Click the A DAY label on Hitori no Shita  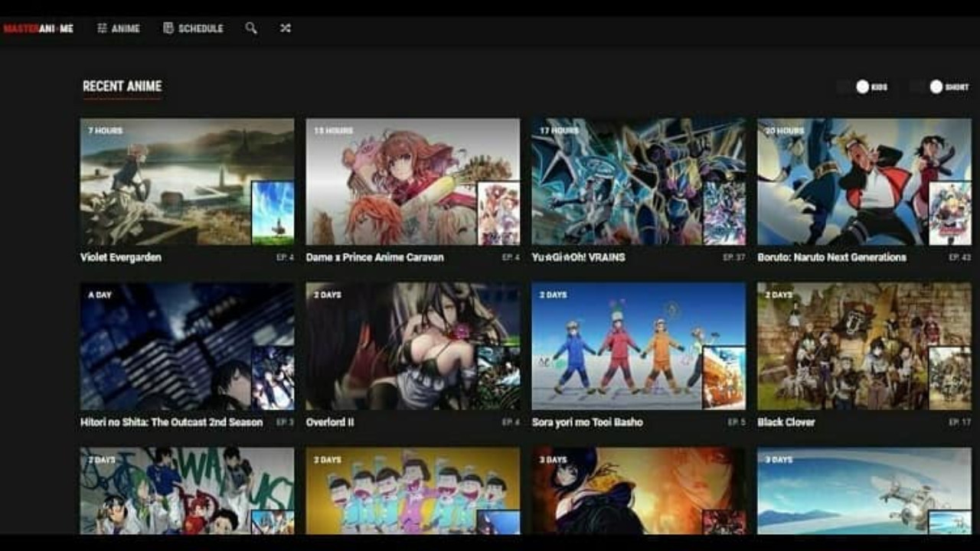click(100, 295)
